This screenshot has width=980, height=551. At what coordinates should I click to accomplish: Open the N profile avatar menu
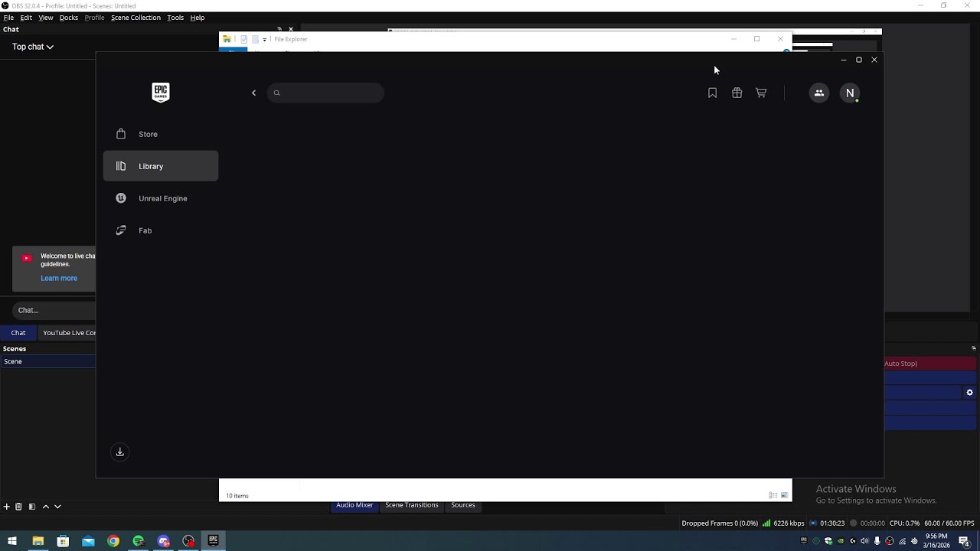point(850,93)
